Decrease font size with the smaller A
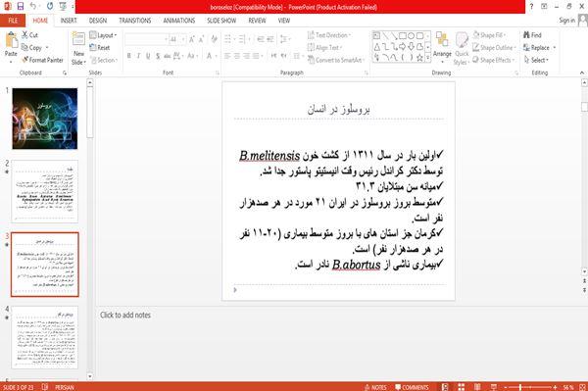 202,39
